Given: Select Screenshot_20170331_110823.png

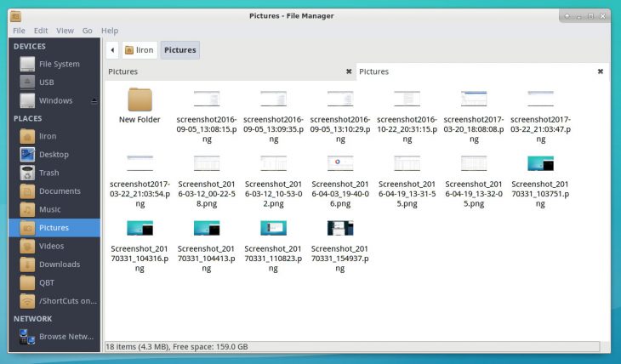Looking at the screenshot, I should click(x=273, y=246).
